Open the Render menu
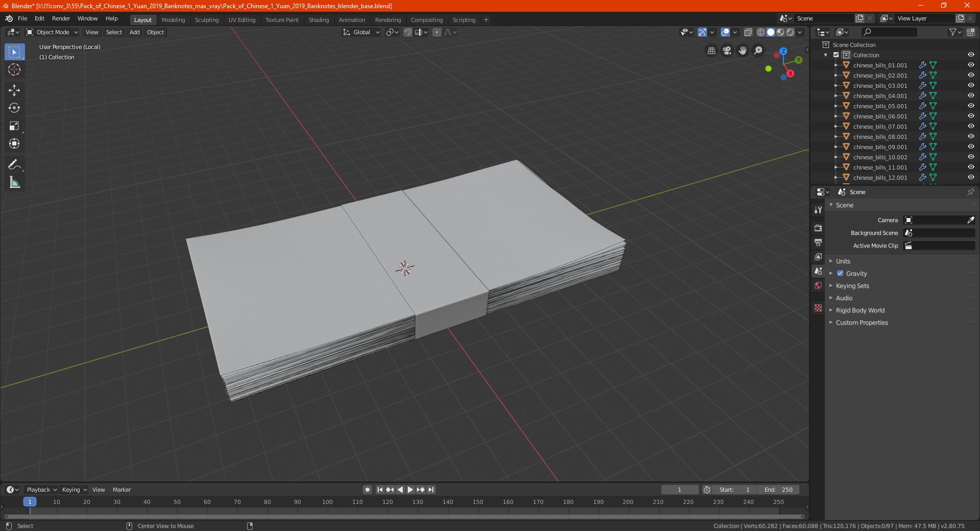This screenshot has height=531, width=980. pyautogui.click(x=61, y=18)
